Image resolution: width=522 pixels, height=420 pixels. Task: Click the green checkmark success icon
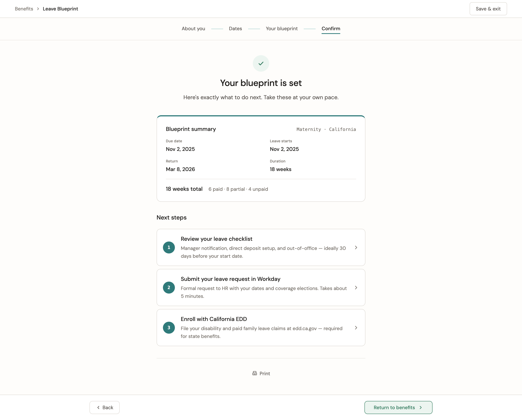tap(261, 63)
